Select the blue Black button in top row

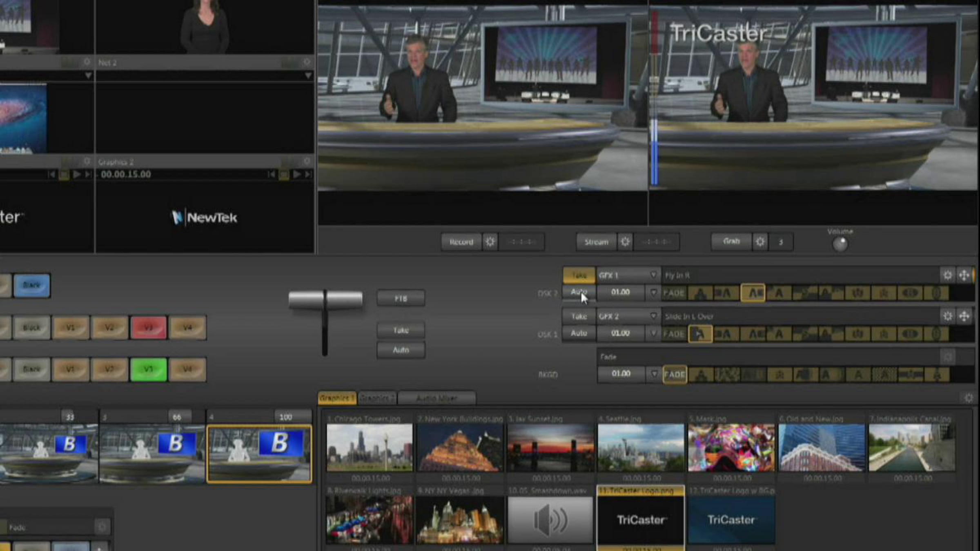(x=32, y=285)
